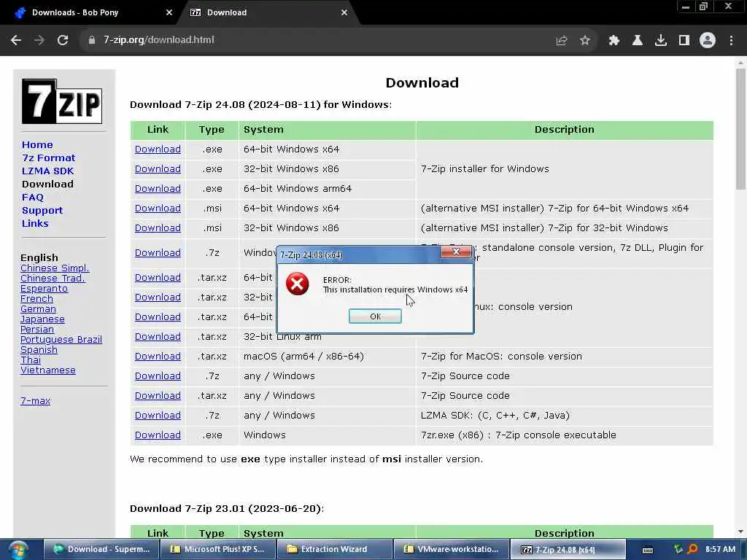Click the magnifier tray icon
Screen dimensions: 747x560
[x=692, y=549]
